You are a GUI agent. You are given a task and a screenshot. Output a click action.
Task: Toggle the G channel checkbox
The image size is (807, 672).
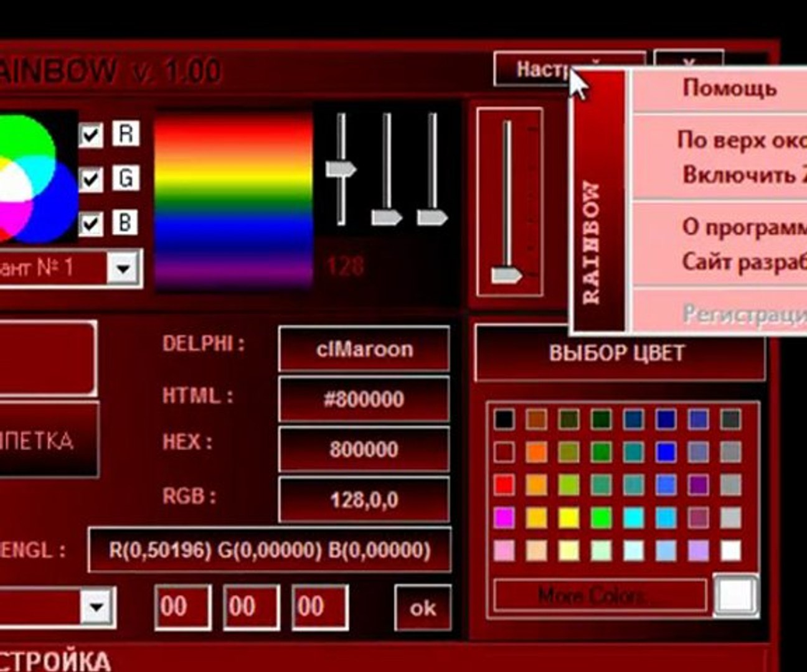(x=91, y=179)
